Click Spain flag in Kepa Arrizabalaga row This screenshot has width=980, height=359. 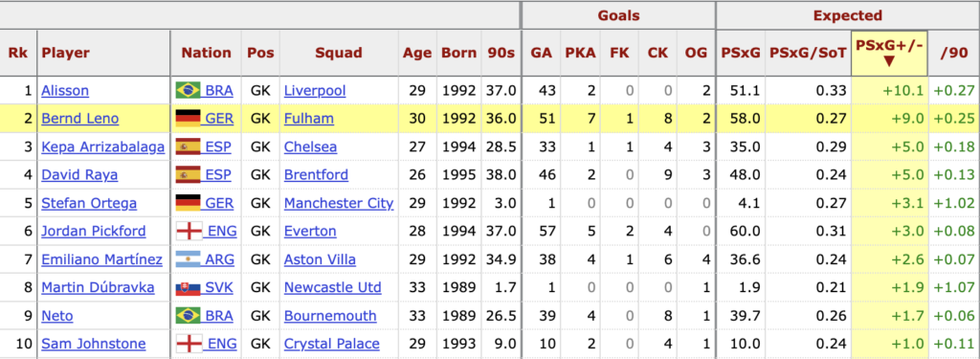189,147
